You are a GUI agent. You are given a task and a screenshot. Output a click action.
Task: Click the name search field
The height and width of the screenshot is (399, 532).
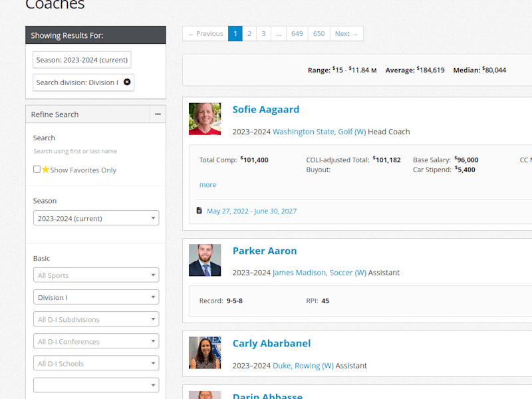(x=96, y=152)
